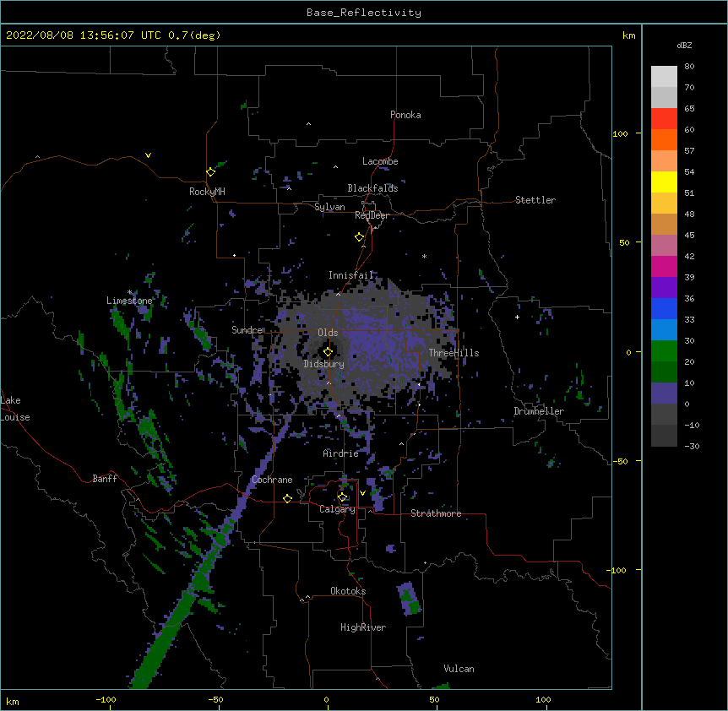728x711 pixels.
Task: Click the dBZ legend heading
Action: pos(684,46)
